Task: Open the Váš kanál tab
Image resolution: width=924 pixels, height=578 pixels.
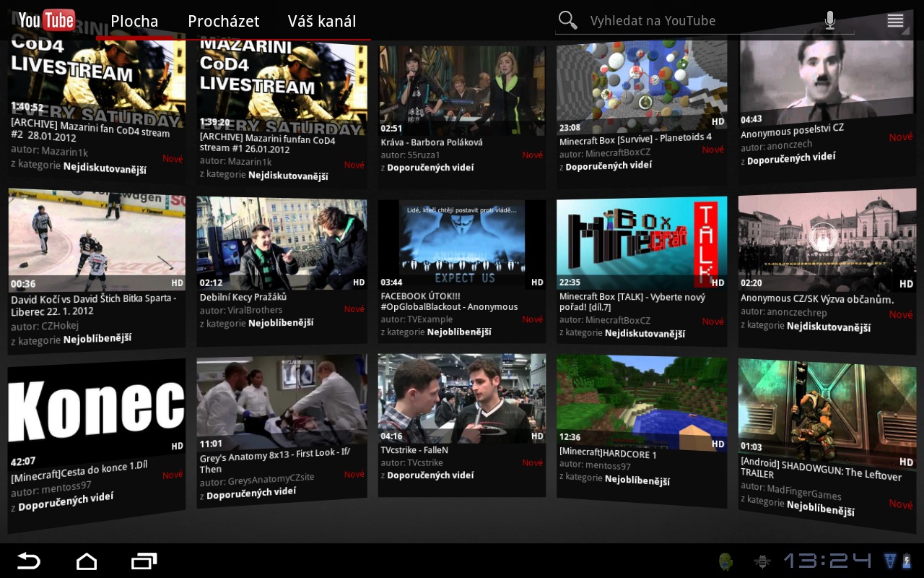Action: click(x=322, y=21)
